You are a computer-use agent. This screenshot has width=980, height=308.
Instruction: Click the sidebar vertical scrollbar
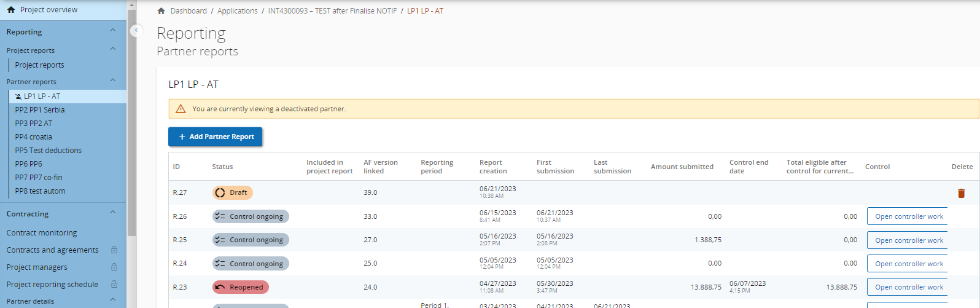(x=131, y=123)
